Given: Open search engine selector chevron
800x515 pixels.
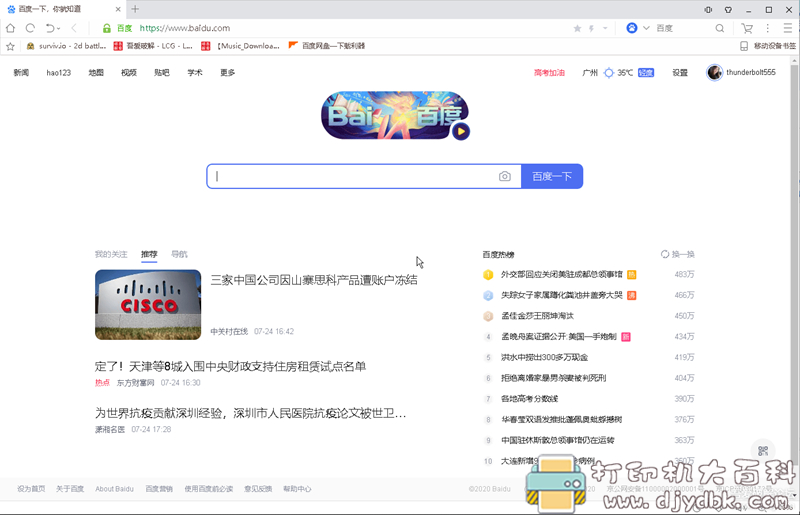Looking at the screenshot, I should [x=646, y=28].
